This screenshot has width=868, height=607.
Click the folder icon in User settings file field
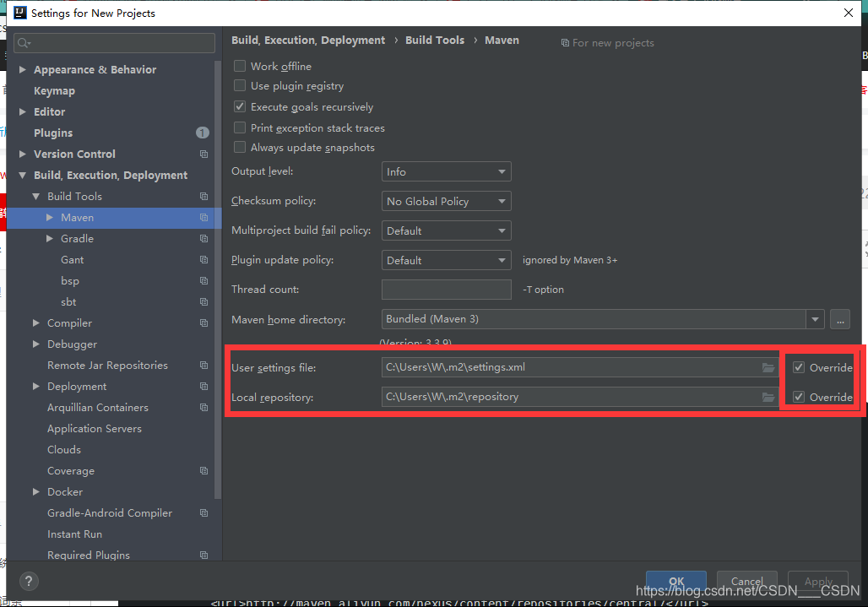pos(768,367)
